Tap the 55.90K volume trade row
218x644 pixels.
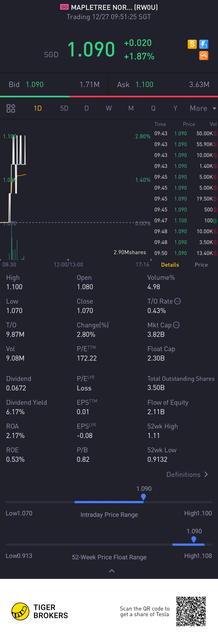click(x=185, y=144)
